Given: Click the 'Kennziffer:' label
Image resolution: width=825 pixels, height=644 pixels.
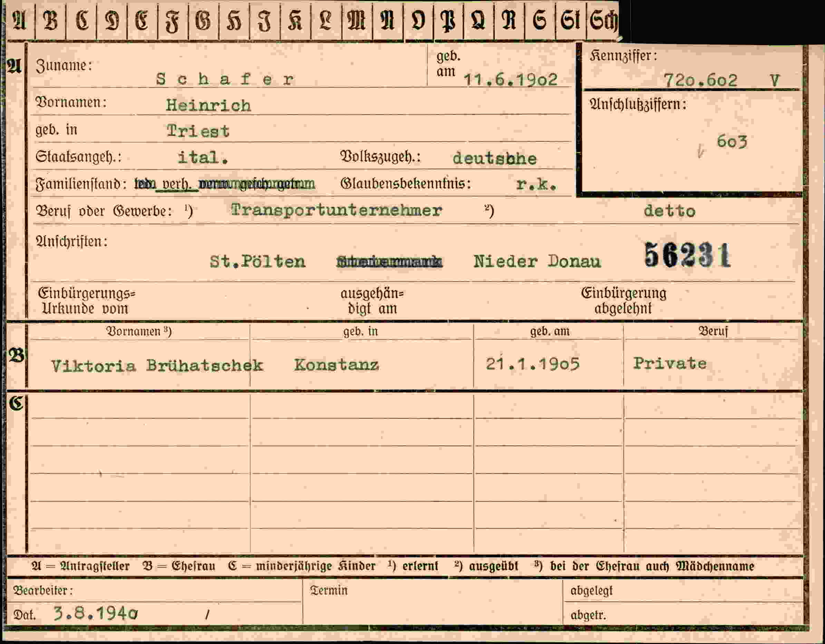Looking at the screenshot, I should click(x=623, y=56).
